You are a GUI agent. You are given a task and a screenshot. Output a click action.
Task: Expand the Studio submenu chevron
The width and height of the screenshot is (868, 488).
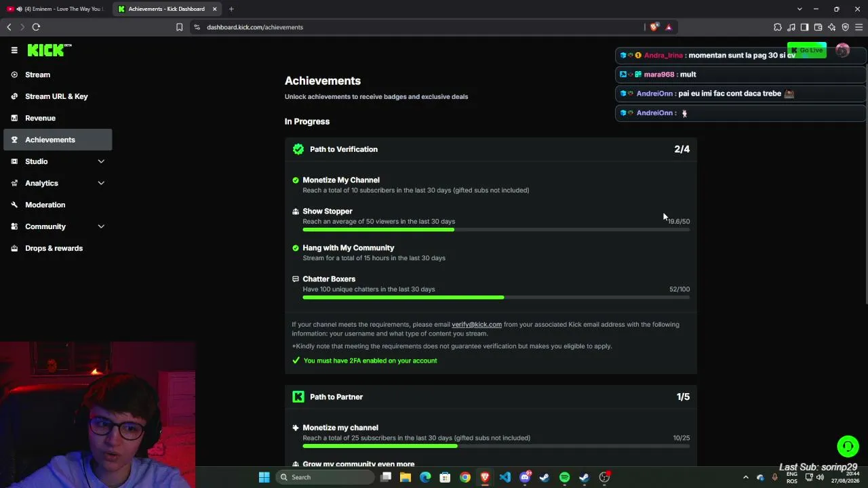(101, 161)
